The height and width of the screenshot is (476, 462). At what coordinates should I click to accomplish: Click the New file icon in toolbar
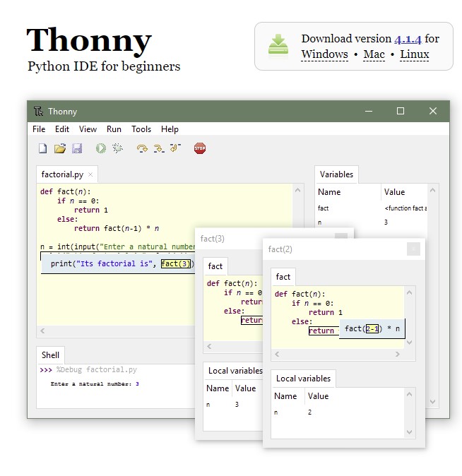[x=43, y=148]
